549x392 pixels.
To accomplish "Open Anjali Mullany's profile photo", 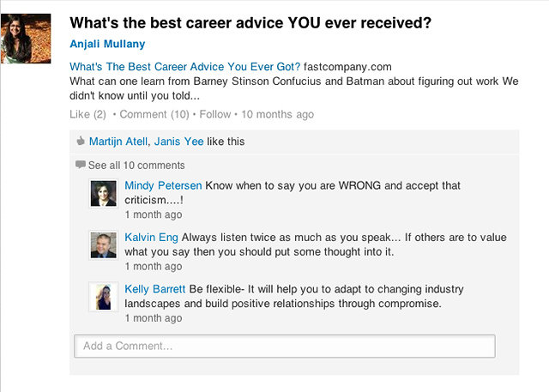I will [26, 39].
